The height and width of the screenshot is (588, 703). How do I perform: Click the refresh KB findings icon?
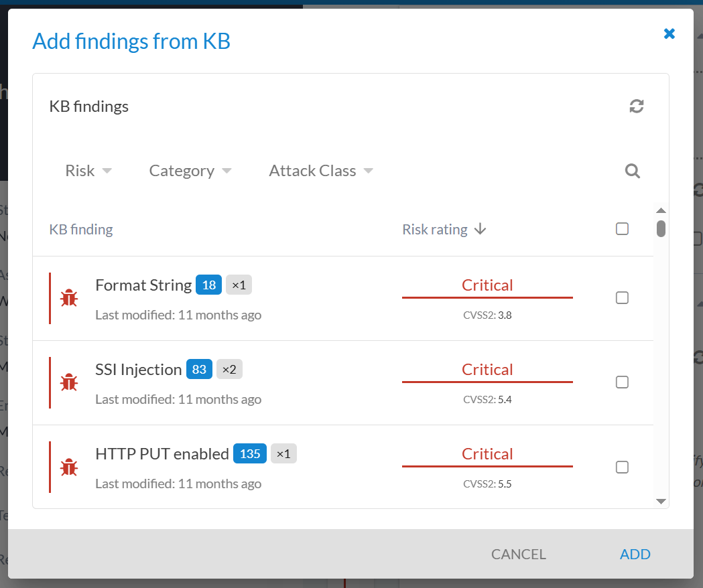point(637,106)
